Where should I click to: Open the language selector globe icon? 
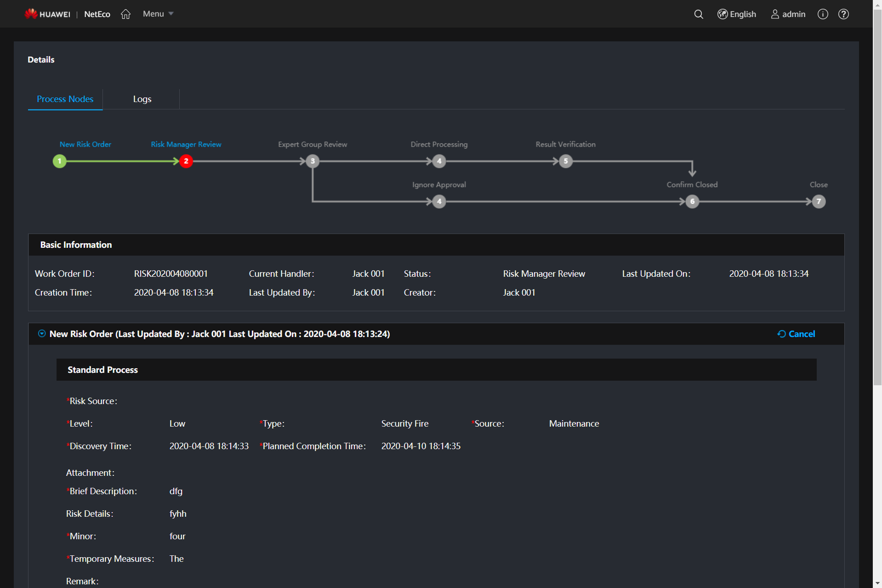(722, 14)
